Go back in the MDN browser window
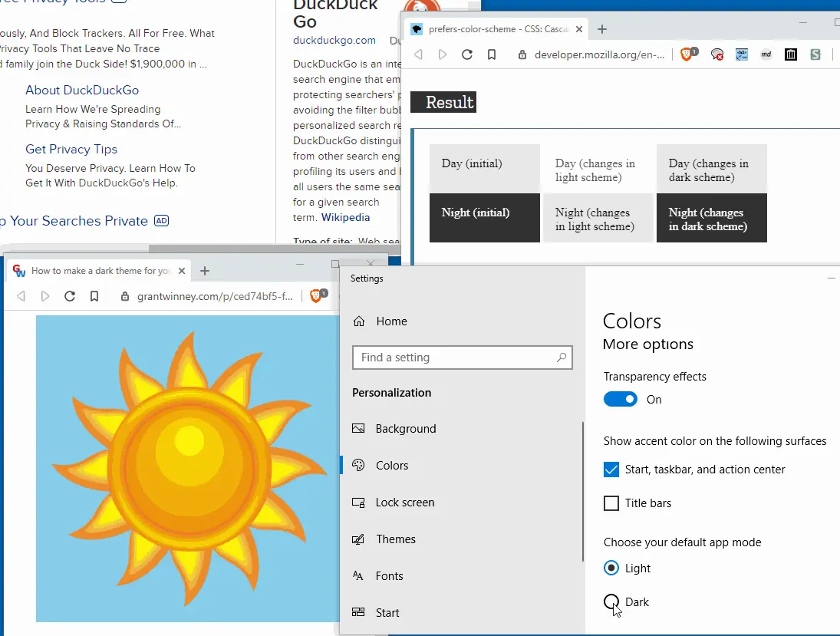 pos(418,54)
